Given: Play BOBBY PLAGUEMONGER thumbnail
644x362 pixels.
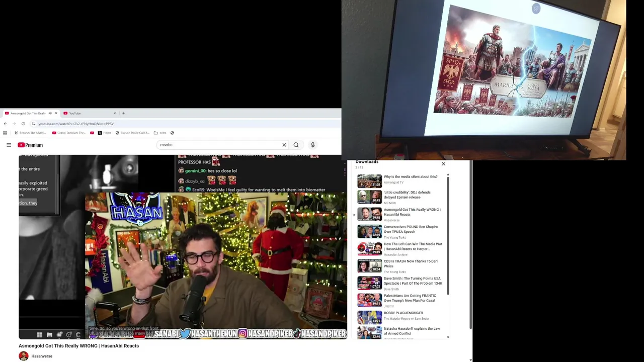Looking at the screenshot, I should tap(370, 317).
